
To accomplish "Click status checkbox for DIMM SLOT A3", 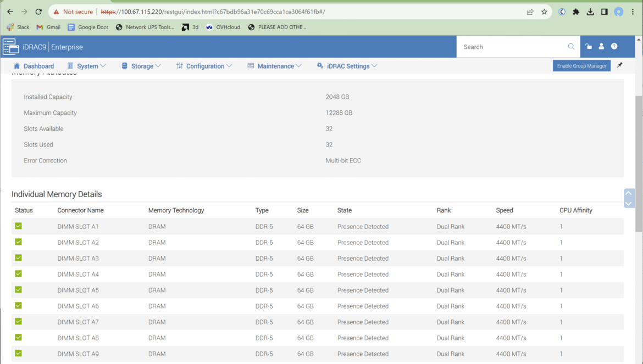I will 19,258.
